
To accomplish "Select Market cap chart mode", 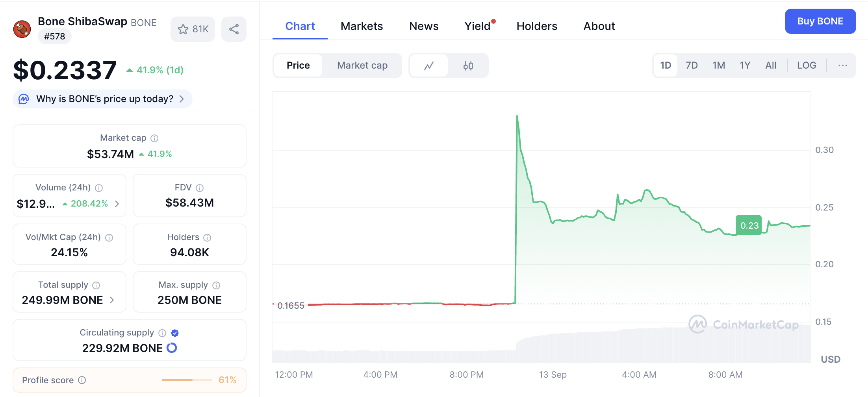I will [362, 65].
